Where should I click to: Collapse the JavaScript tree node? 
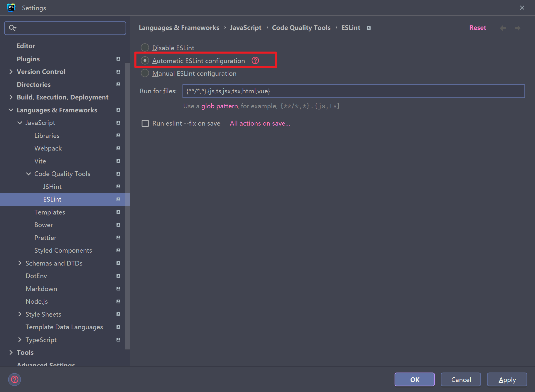20,123
